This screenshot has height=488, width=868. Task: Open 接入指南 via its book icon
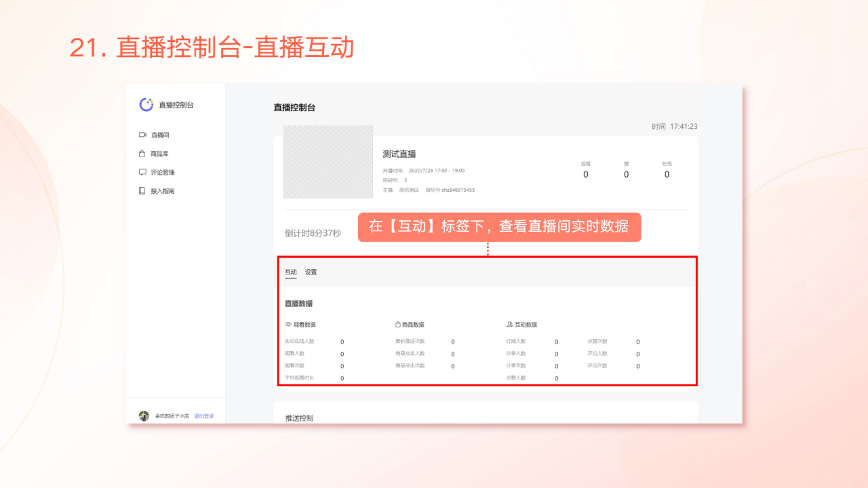click(x=142, y=191)
